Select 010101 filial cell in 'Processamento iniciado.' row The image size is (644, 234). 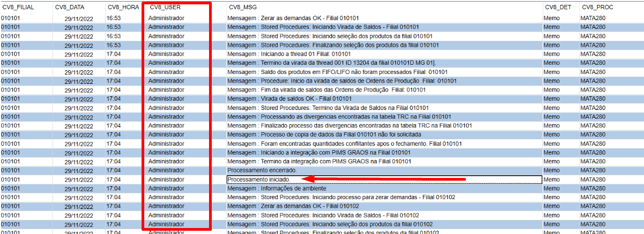(10, 180)
